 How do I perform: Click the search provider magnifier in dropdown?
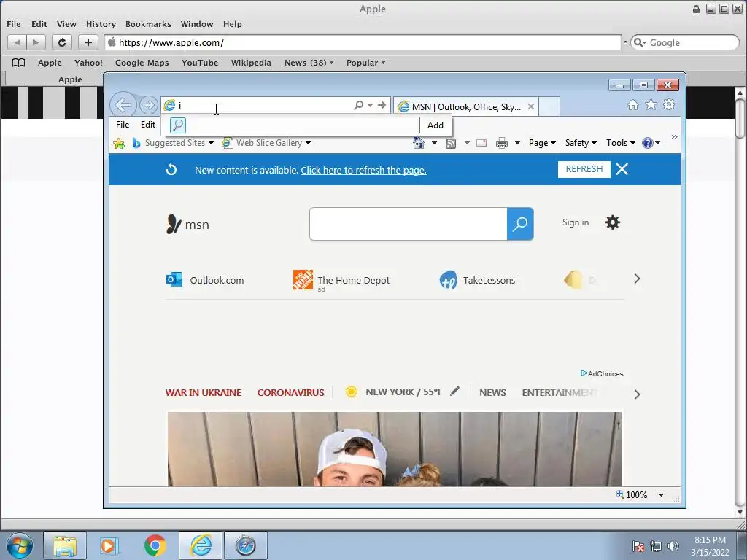click(178, 125)
